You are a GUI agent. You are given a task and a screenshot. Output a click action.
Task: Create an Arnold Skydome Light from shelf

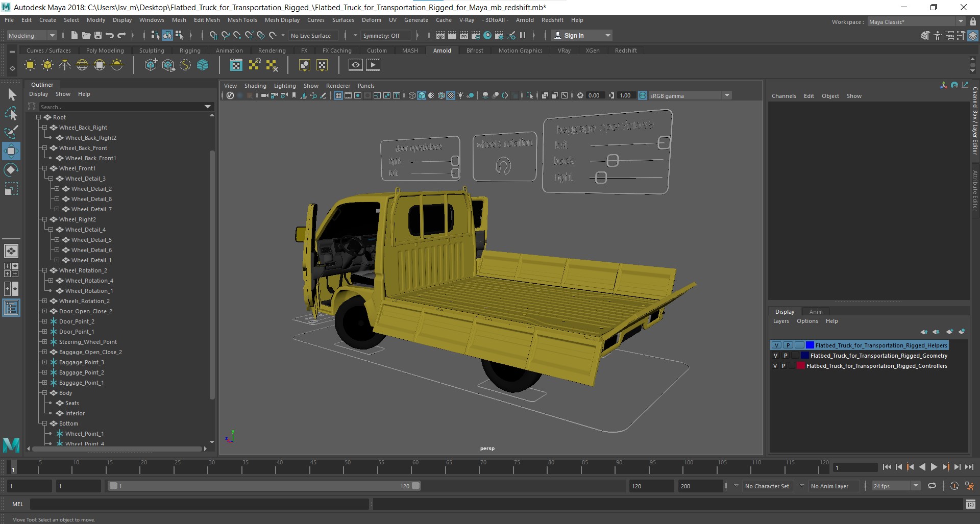[x=82, y=65]
